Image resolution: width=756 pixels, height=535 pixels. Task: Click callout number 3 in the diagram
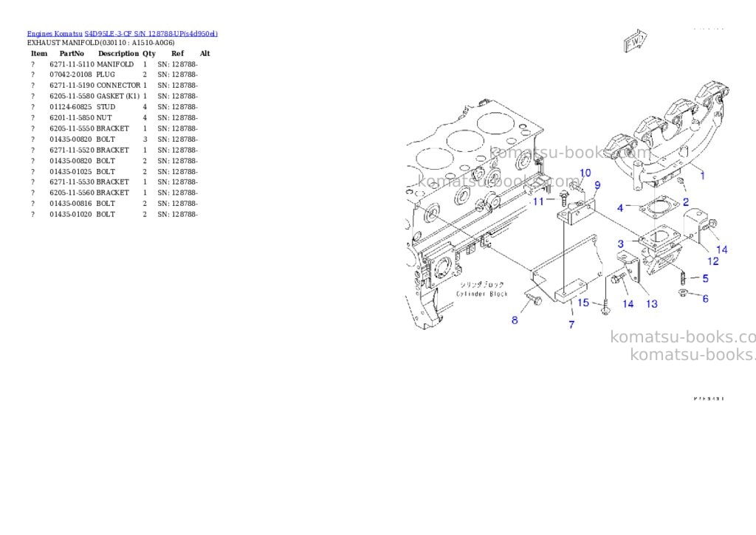(x=620, y=244)
